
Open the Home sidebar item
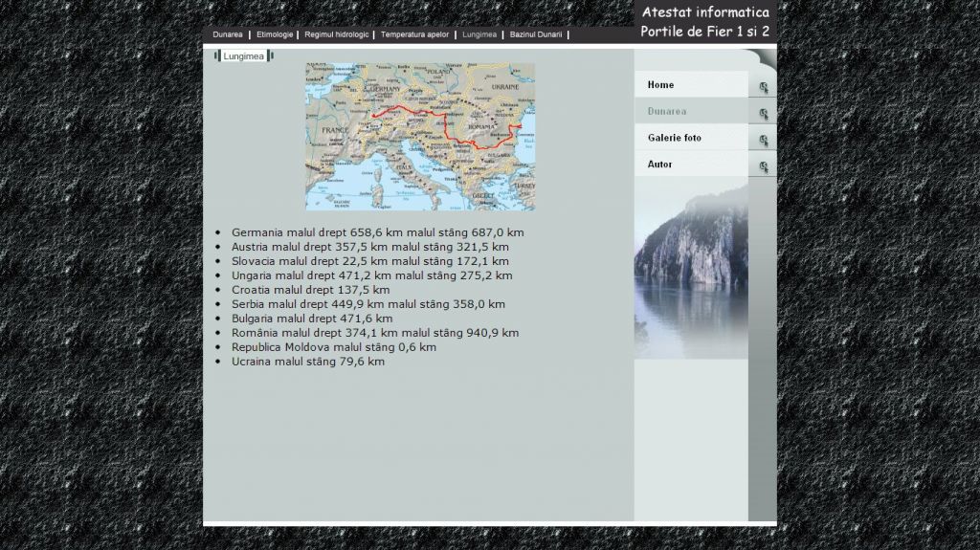point(661,85)
